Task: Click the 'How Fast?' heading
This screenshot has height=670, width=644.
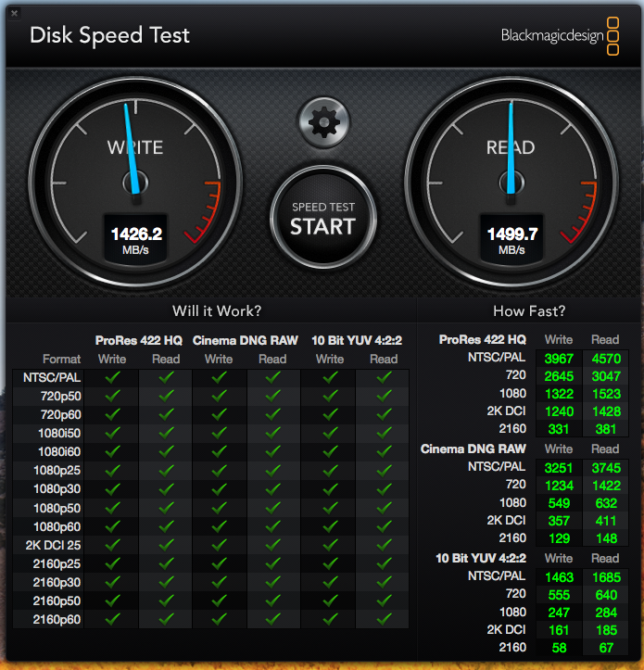Action: 529,310
